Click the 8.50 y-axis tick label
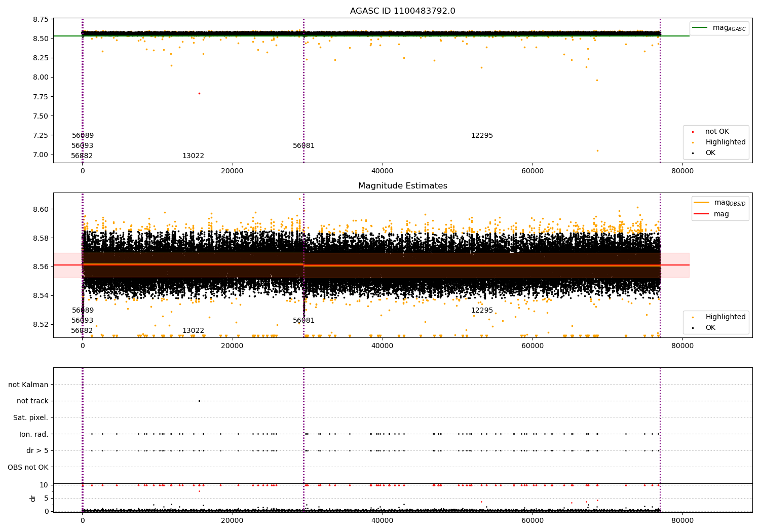 [41, 39]
